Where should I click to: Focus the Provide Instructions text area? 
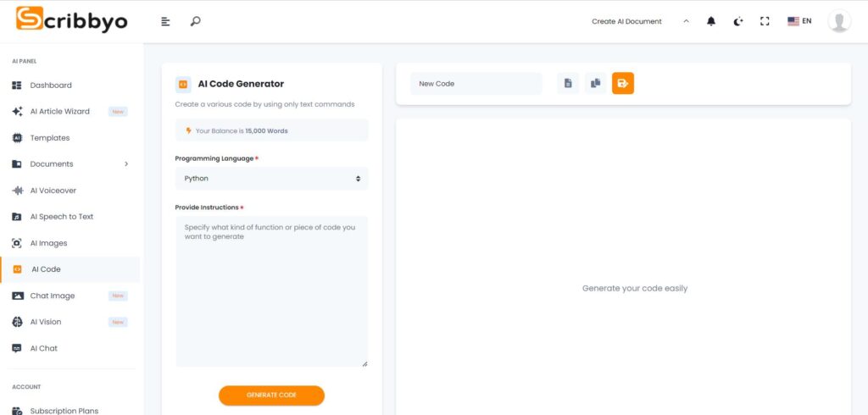271,291
